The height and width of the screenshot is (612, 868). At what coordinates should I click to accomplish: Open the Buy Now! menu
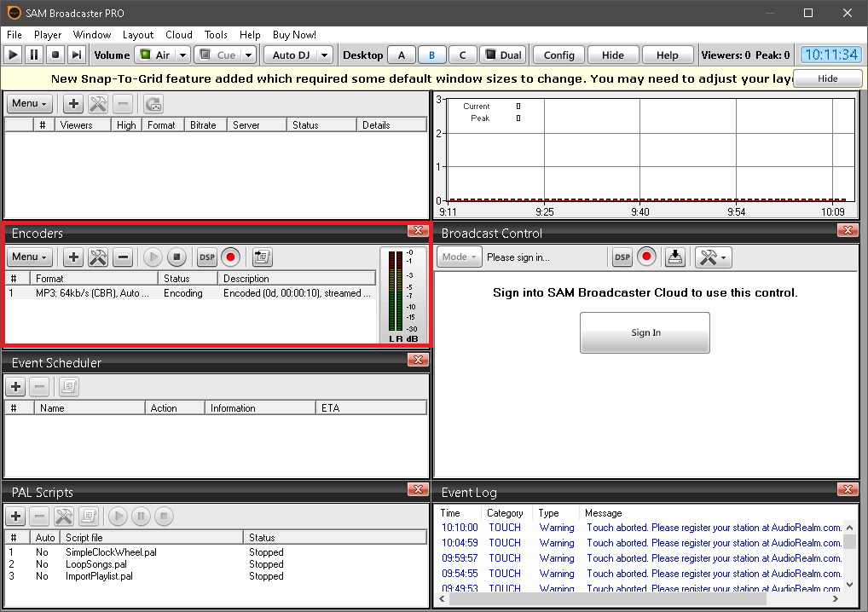[294, 35]
